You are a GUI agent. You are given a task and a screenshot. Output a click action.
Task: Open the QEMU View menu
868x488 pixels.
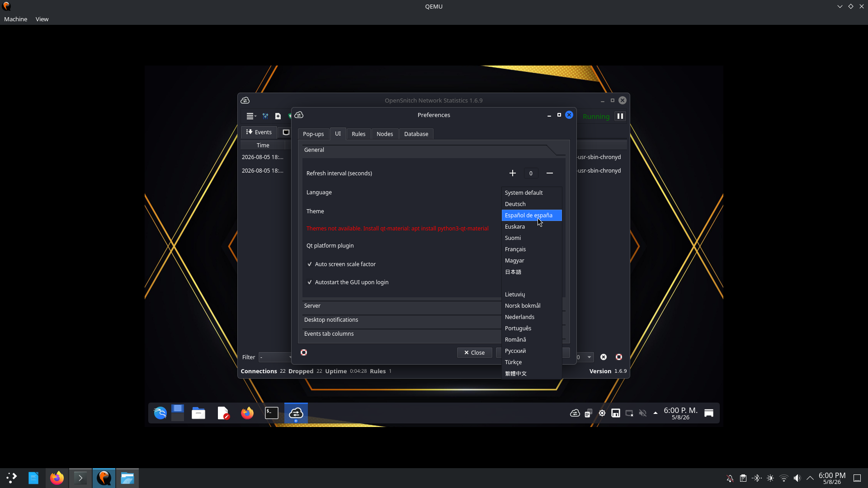click(42, 19)
